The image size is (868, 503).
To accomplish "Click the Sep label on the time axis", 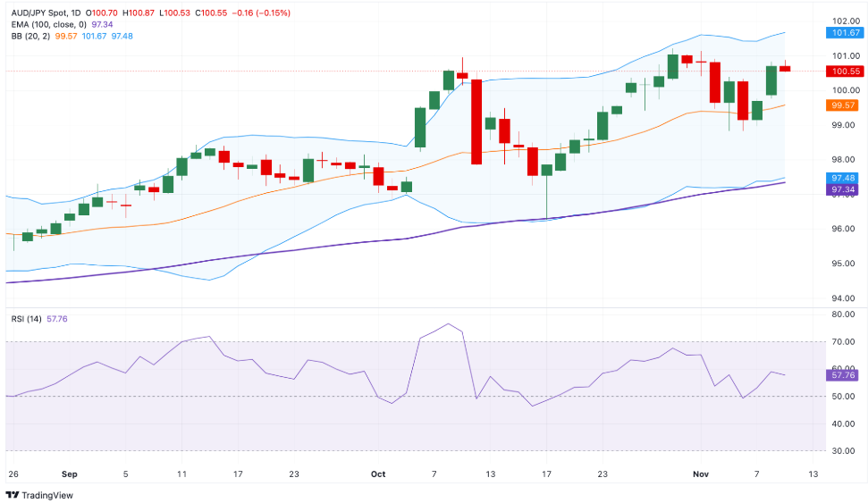I will (x=69, y=473).
